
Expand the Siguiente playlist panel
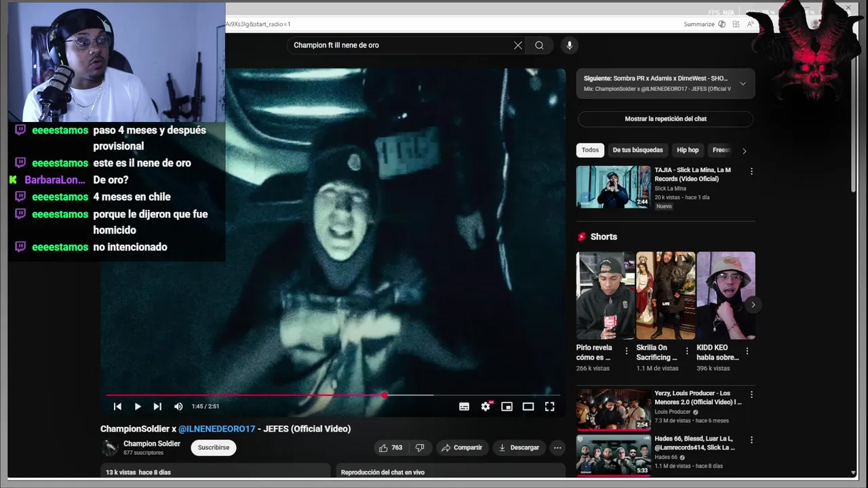click(x=743, y=83)
